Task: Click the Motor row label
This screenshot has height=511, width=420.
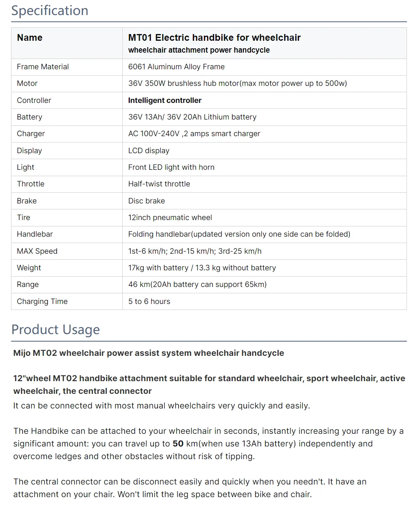Action: click(27, 84)
